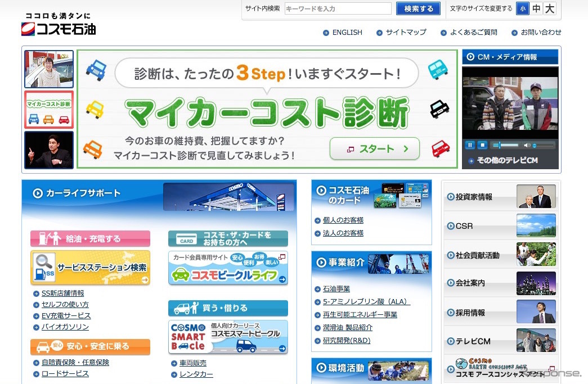Viewport: 588px width, 384px height.
Task: Open 潤滑油 製品紹介 link
Action: (x=348, y=328)
